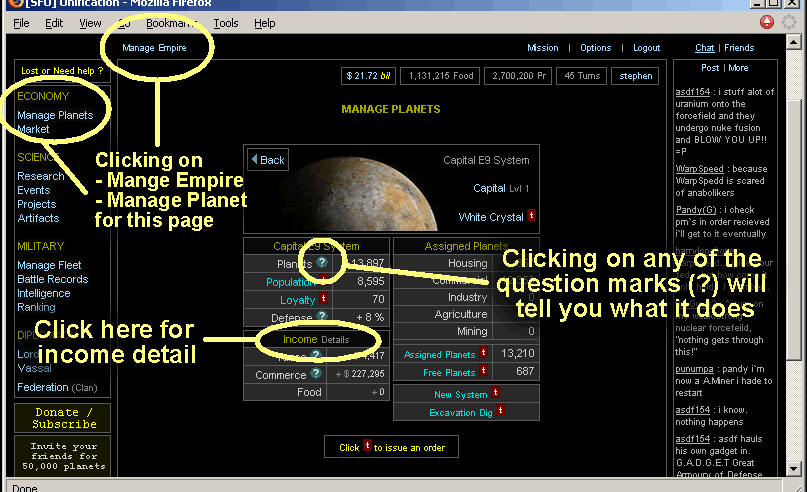The height and width of the screenshot is (492, 807).
Task: Click the red order icon beside Free Planets
Action: click(484, 372)
